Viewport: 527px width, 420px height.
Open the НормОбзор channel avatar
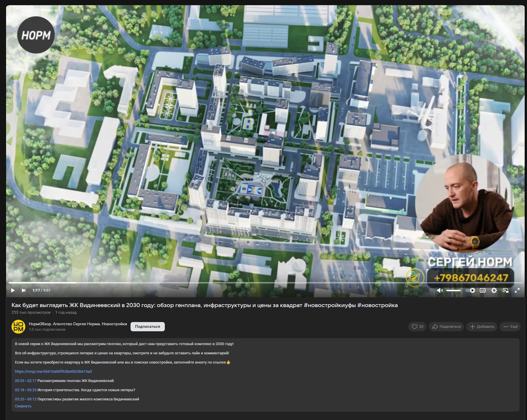coord(18,326)
